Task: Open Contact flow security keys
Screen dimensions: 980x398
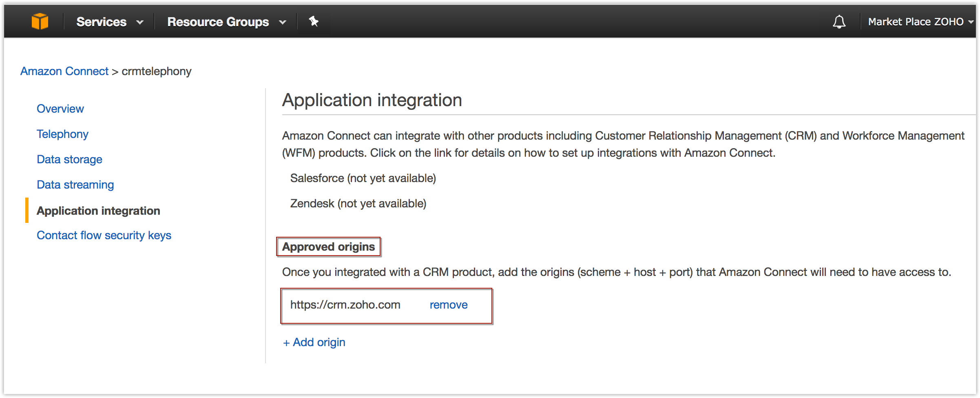Action: pos(104,236)
